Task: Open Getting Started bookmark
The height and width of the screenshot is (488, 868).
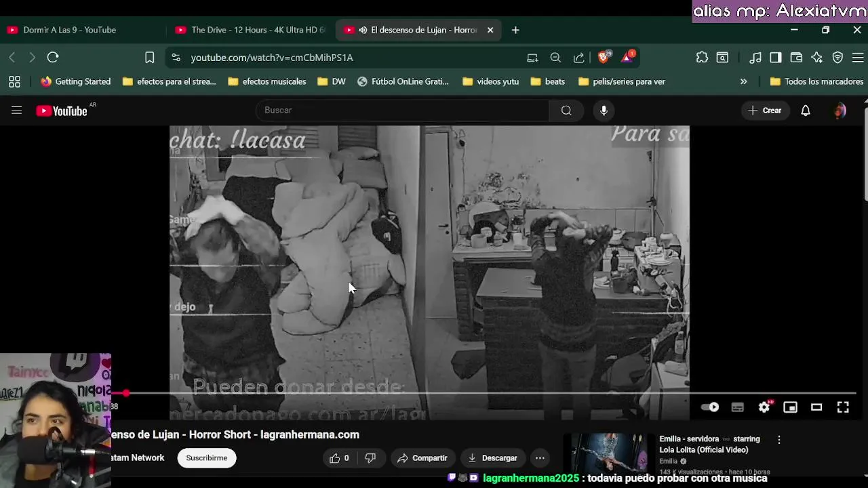Action: (x=75, y=81)
